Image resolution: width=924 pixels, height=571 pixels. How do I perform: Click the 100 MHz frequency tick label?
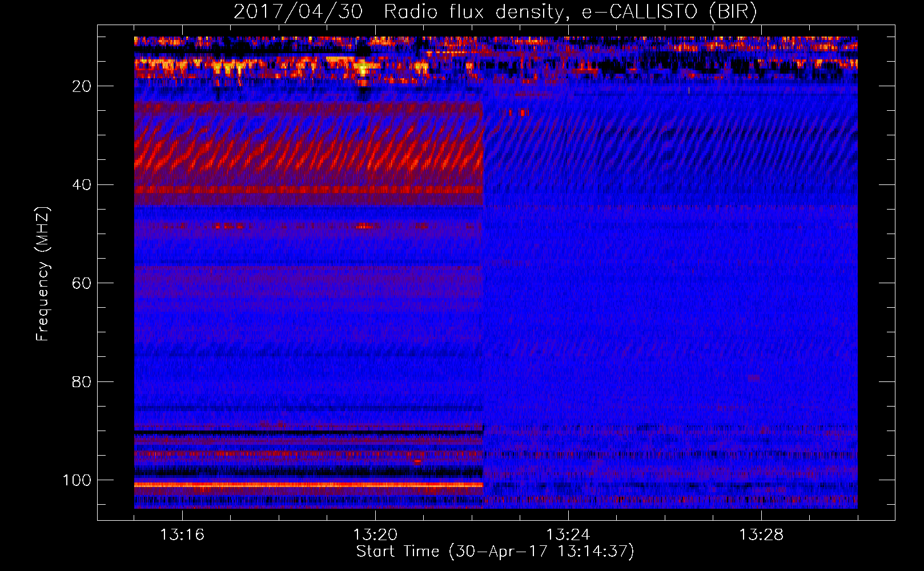[x=77, y=480]
